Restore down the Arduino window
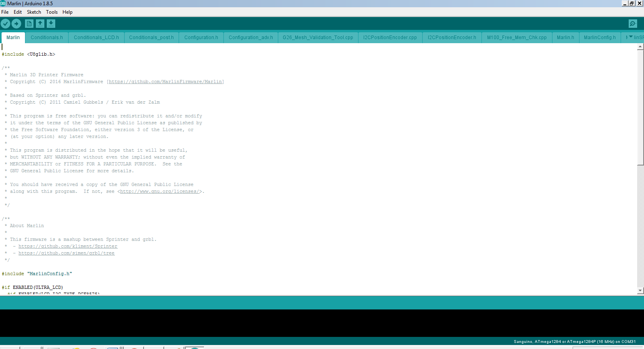The image size is (644, 349). click(632, 3)
